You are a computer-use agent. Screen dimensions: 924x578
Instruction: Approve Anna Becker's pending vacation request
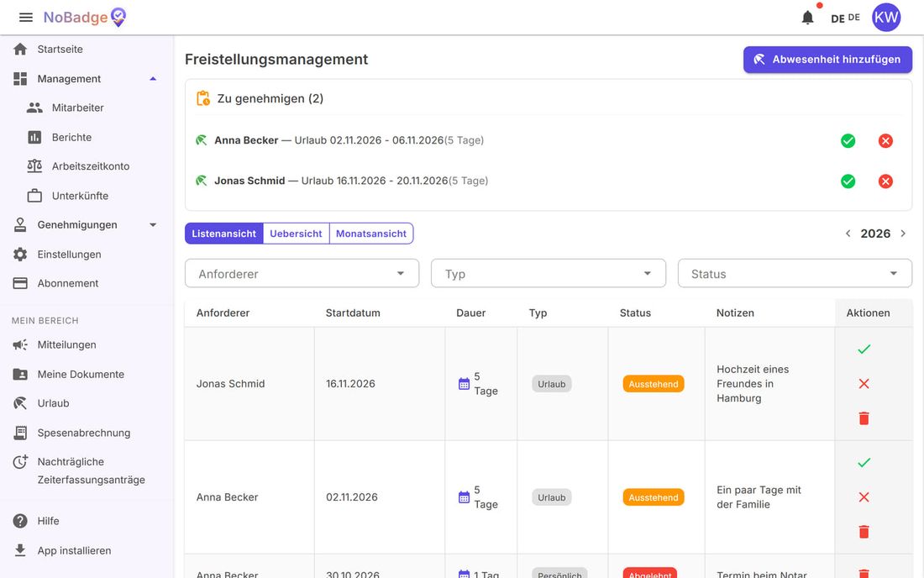pyautogui.click(x=848, y=141)
